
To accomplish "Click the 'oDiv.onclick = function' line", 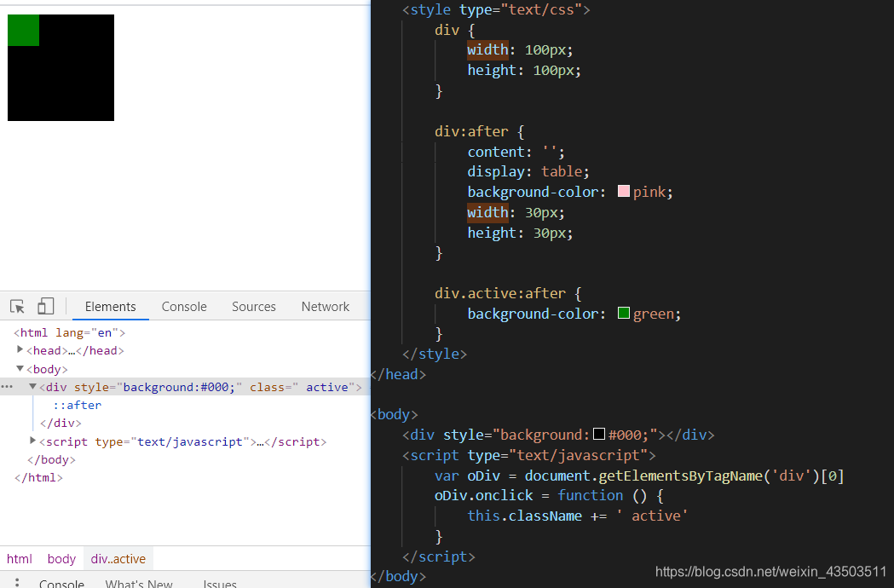I will pos(549,495).
